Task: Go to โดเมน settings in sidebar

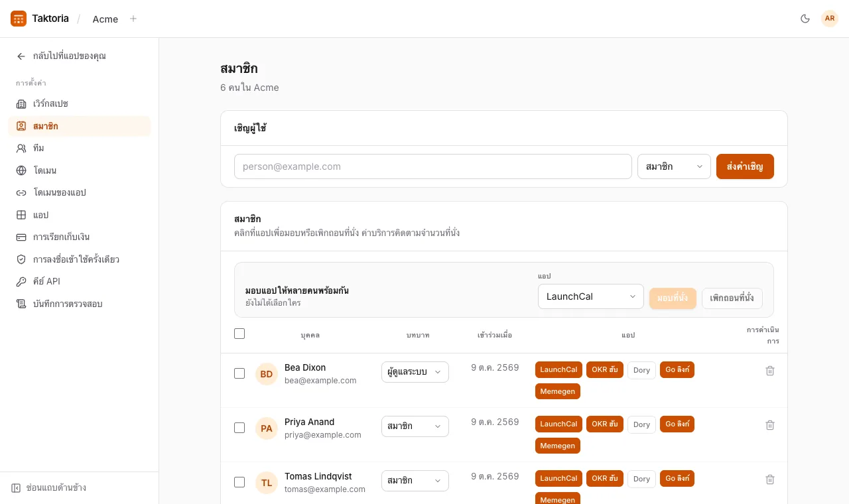Action: click(80, 170)
